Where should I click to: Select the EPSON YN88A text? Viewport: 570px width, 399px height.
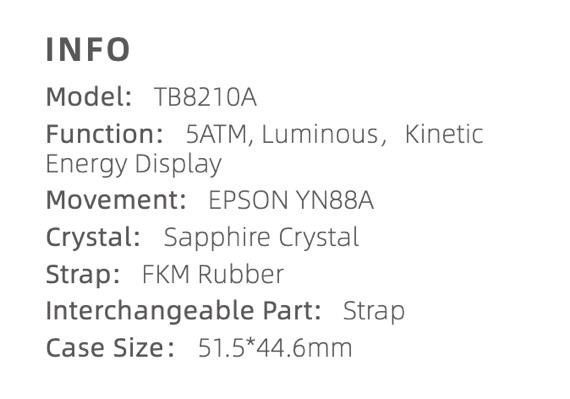[x=291, y=200]
